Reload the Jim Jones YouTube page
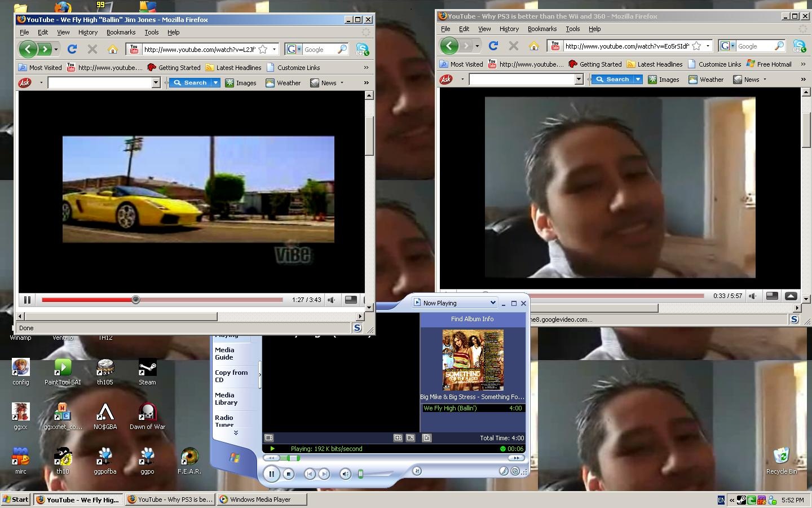The height and width of the screenshot is (508, 812). (x=72, y=49)
